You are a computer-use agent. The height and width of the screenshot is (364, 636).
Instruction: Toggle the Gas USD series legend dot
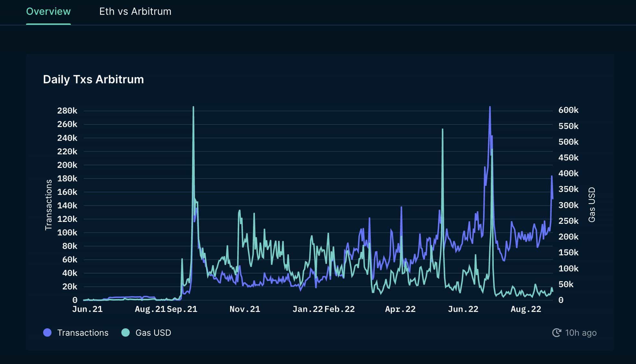(126, 332)
